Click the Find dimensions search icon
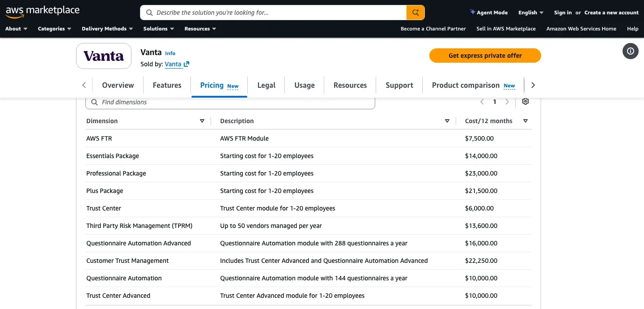Image resolution: width=644 pixels, height=309 pixels. (94, 102)
